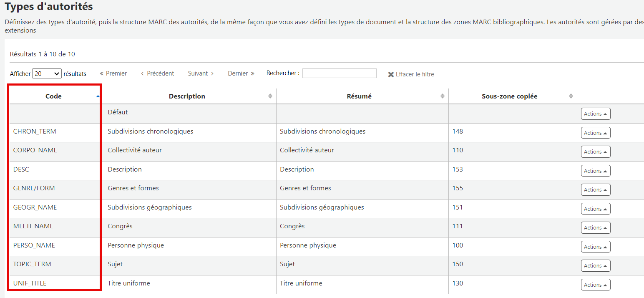This screenshot has width=644, height=298.
Task: Open Actions menu for TOPIC_TERM row
Action: (x=596, y=266)
